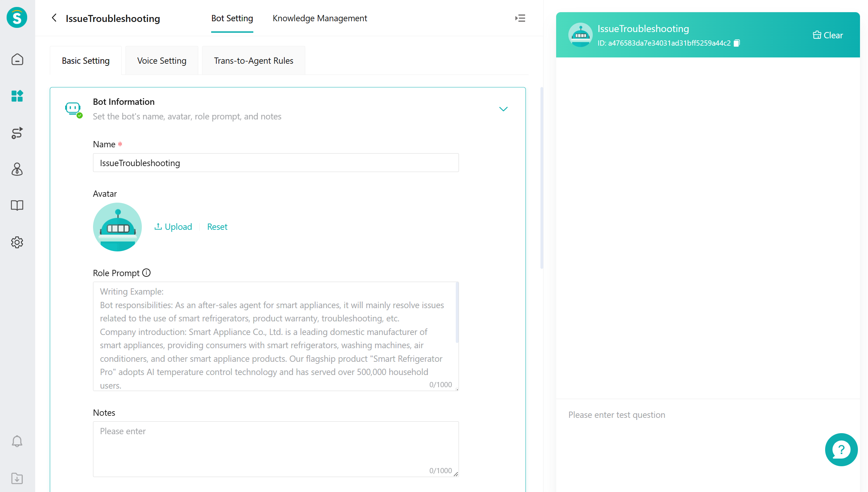Go back using the left arrow
868x492 pixels.
point(54,18)
